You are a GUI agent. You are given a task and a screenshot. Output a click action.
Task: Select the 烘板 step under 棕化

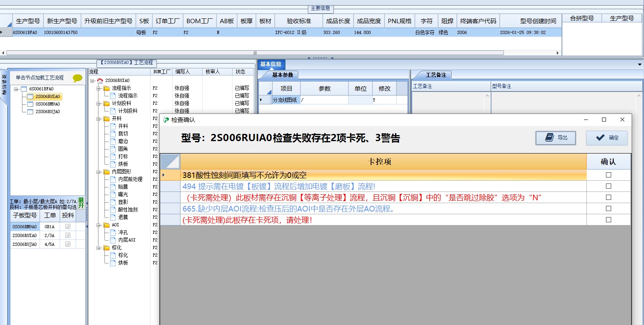(123, 263)
